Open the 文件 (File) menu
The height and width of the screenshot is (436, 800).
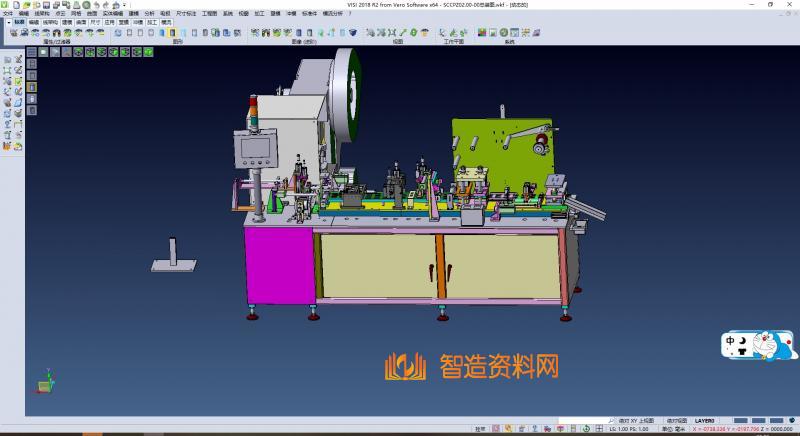pyautogui.click(x=8, y=13)
